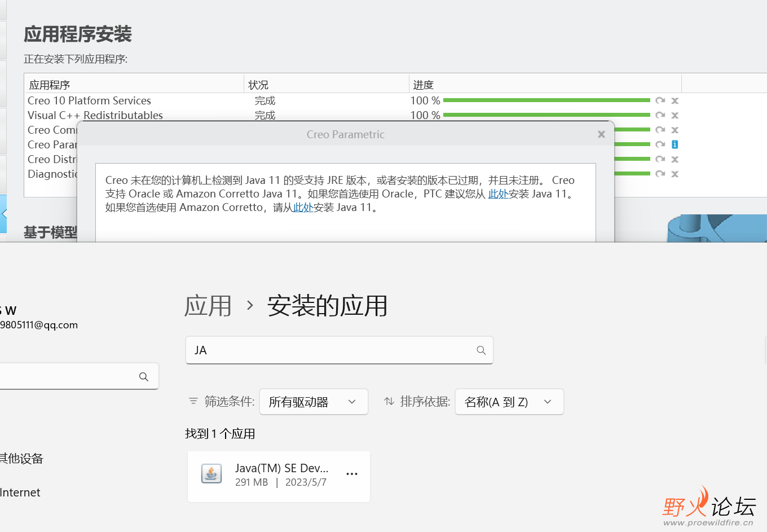Cancel the Creo 10 Platform Services row
This screenshot has height=532, width=767.
675,100
